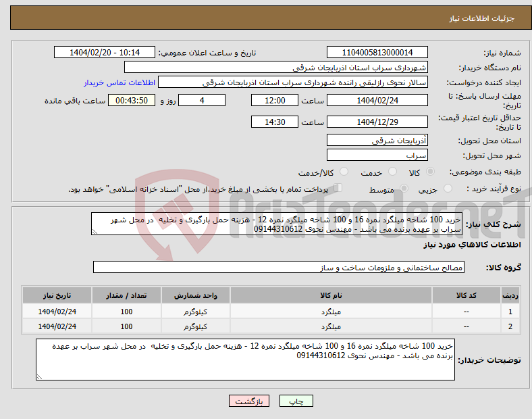The height and width of the screenshot is (419, 532).
Task: Click date 1404/02/24 in row 2
Action: [x=57, y=326]
